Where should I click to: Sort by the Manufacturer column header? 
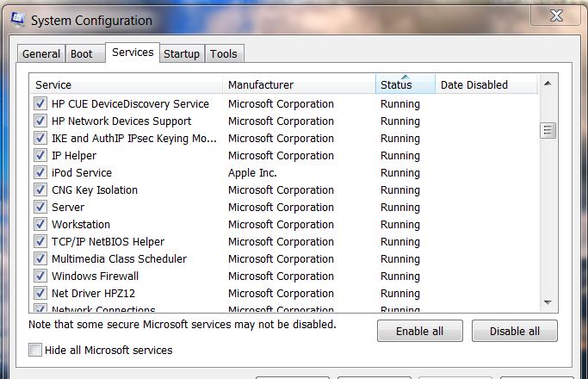(299, 84)
